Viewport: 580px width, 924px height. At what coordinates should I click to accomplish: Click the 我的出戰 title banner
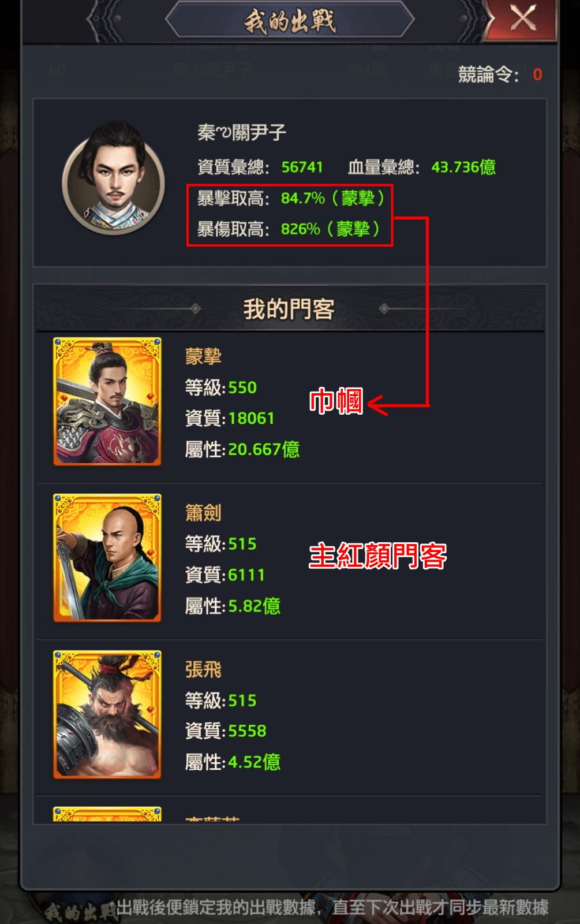290,21
